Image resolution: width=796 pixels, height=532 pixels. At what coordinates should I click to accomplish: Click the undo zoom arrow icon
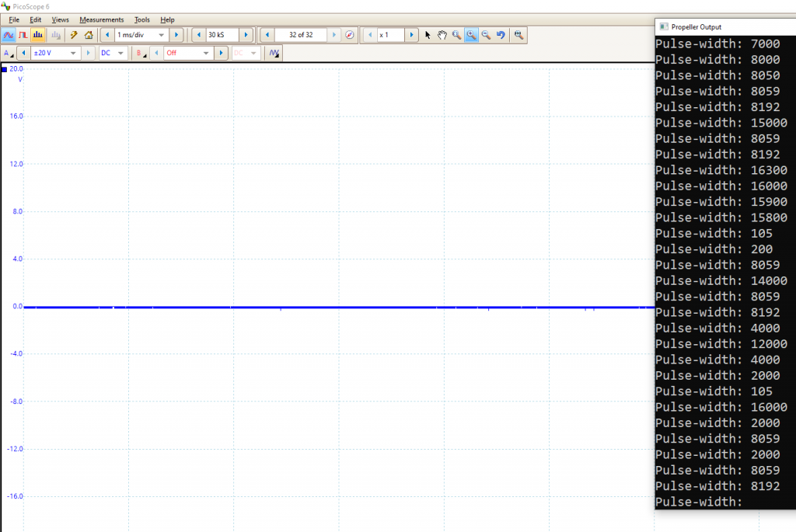[501, 35]
